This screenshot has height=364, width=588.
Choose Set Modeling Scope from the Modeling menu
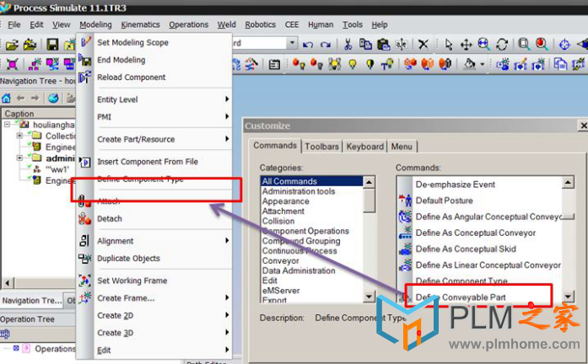point(132,43)
